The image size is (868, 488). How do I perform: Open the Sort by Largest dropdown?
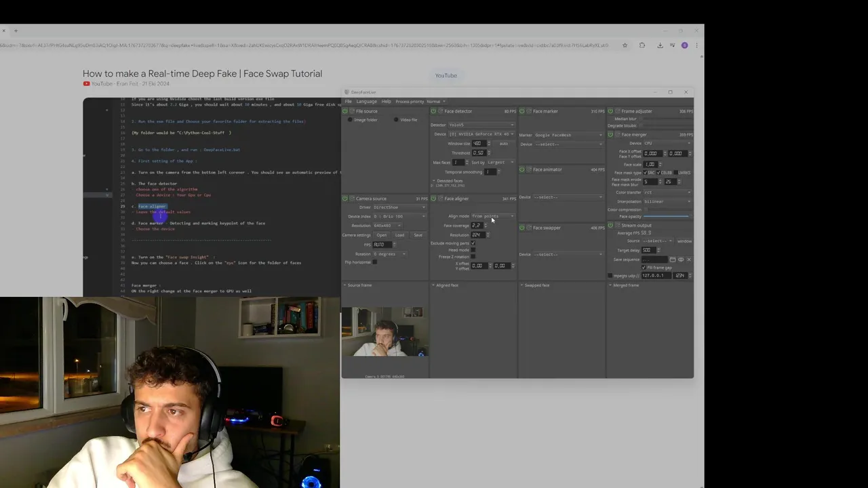(501, 162)
